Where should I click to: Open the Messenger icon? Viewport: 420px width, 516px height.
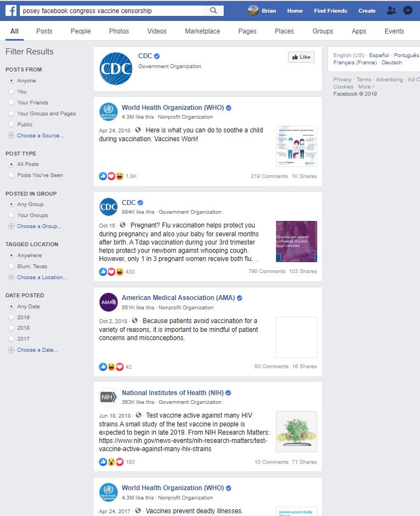pos(408,10)
